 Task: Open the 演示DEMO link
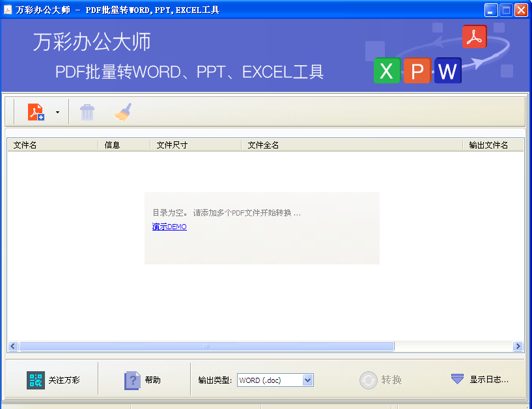click(169, 227)
